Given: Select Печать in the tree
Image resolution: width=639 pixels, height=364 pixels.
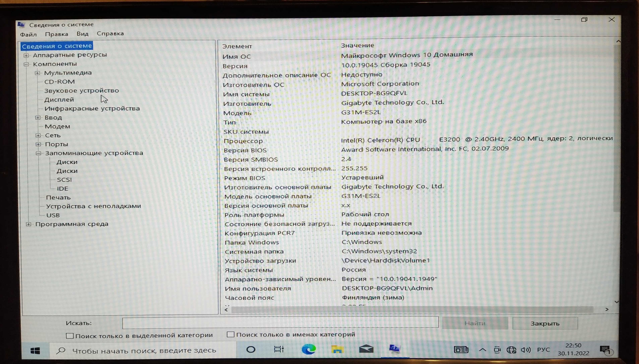Looking at the screenshot, I should [x=58, y=198].
